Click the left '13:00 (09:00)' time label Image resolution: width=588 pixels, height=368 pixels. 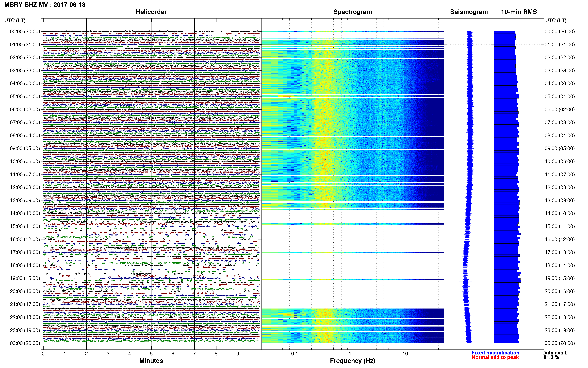coord(25,200)
